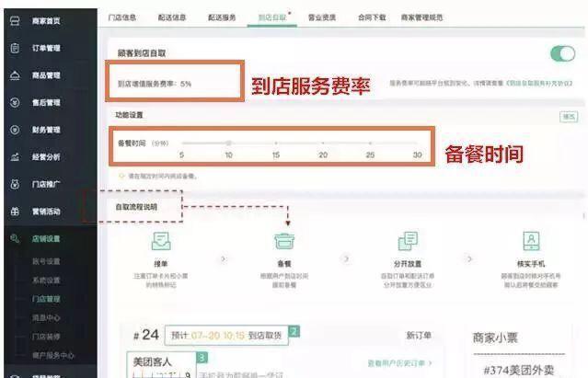Click the 接单 envelope icon
This screenshot has height=378, width=588.
pyautogui.click(x=161, y=241)
